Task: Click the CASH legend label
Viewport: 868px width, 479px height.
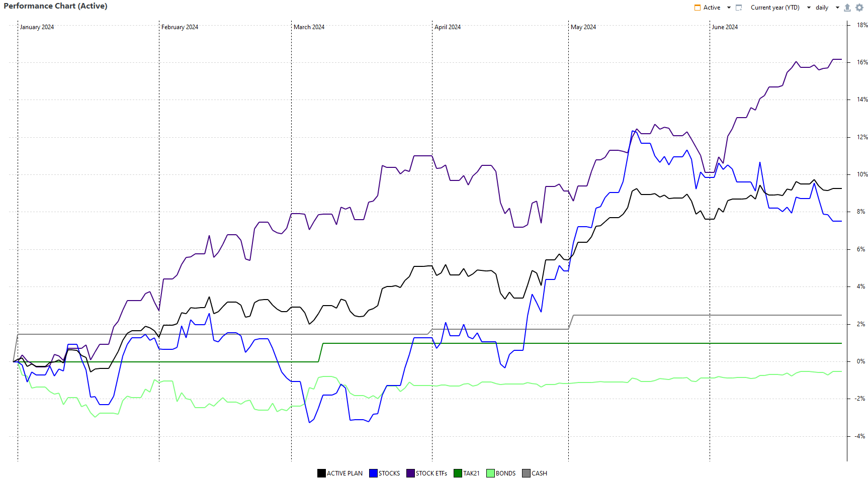Action: point(539,473)
